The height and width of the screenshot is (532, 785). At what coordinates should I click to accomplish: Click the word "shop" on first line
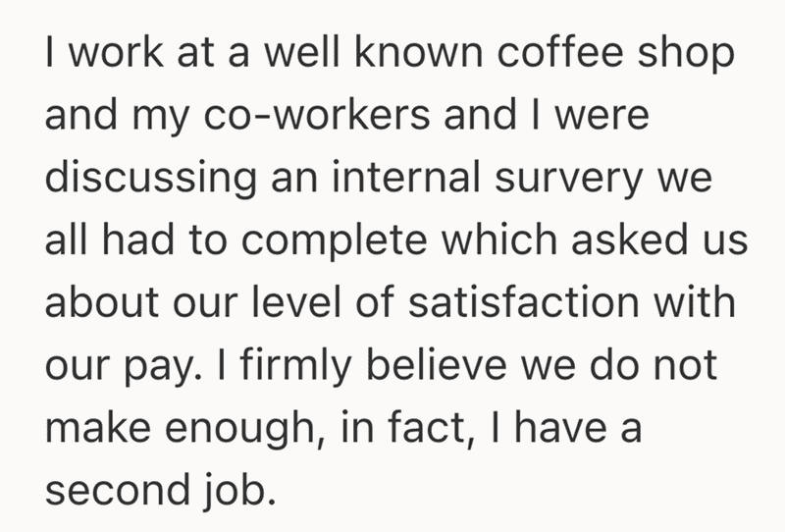pyautogui.click(x=685, y=55)
